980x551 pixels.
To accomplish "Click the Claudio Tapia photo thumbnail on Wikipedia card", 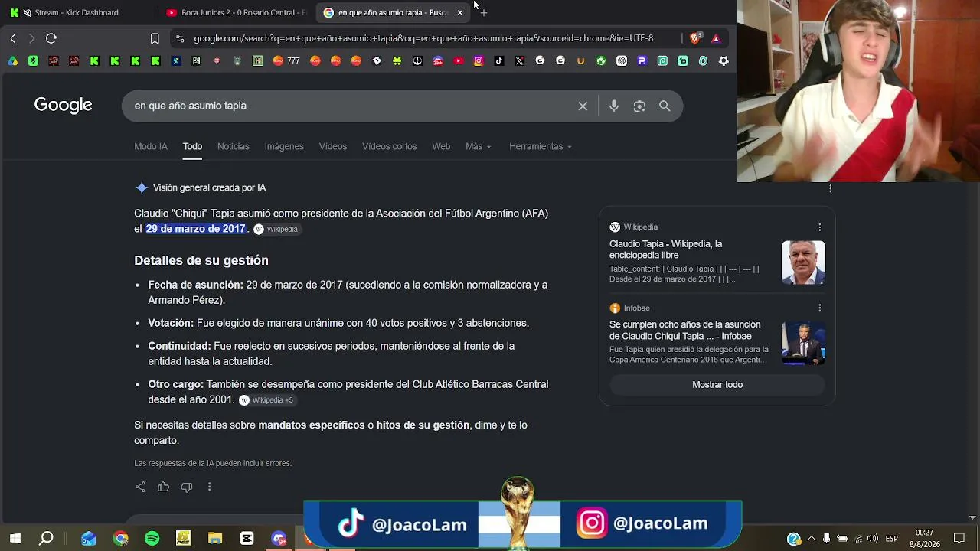I will (803, 262).
